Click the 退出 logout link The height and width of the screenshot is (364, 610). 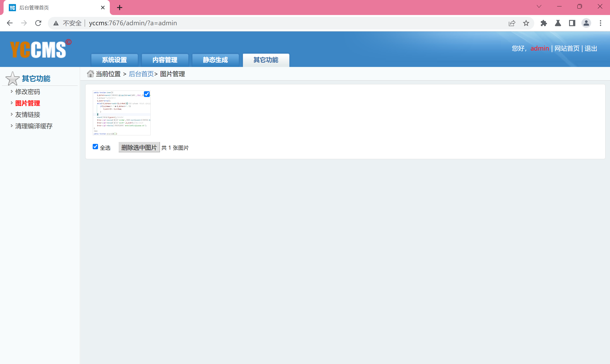(x=591, y=48)
